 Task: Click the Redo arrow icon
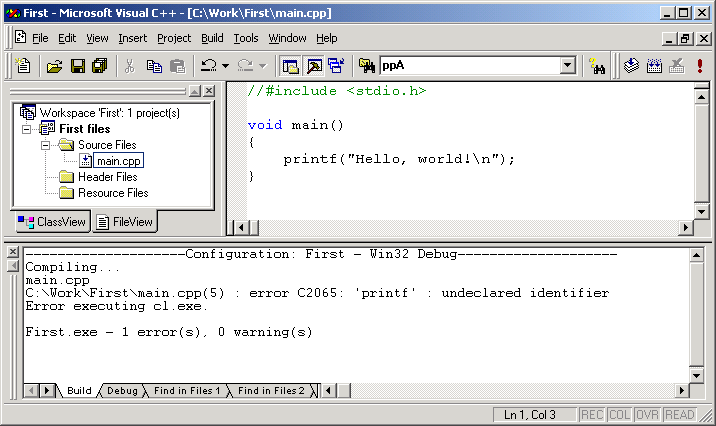pos(246,66)
